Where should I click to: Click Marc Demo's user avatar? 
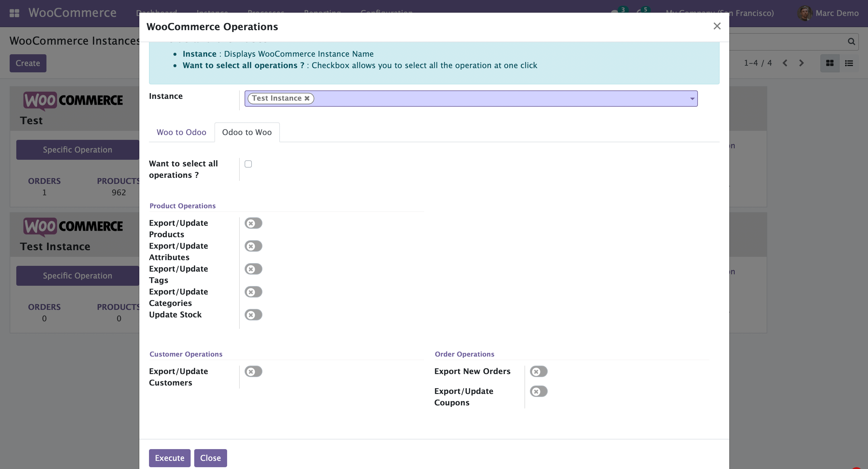point(804,13)
